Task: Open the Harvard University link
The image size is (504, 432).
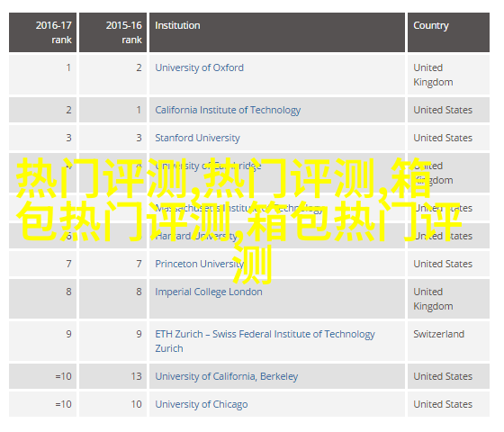Action: coord(196,236)
